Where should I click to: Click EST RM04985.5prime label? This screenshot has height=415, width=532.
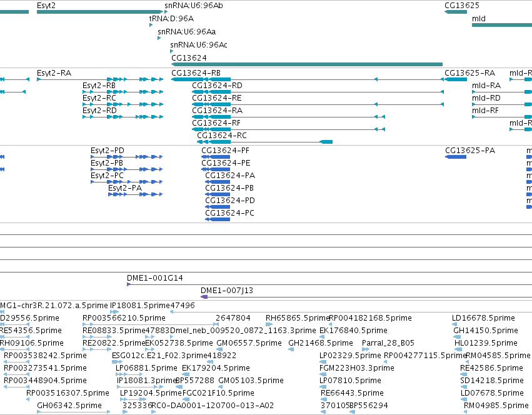click(496, 406)
